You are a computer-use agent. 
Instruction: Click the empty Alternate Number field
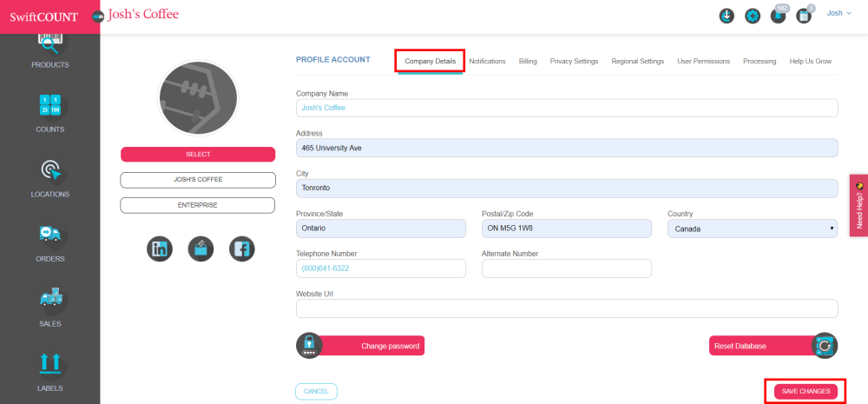567,268
